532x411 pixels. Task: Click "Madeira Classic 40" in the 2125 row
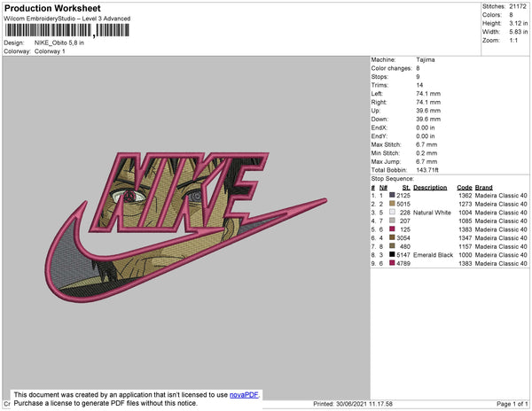pos(501,196)
